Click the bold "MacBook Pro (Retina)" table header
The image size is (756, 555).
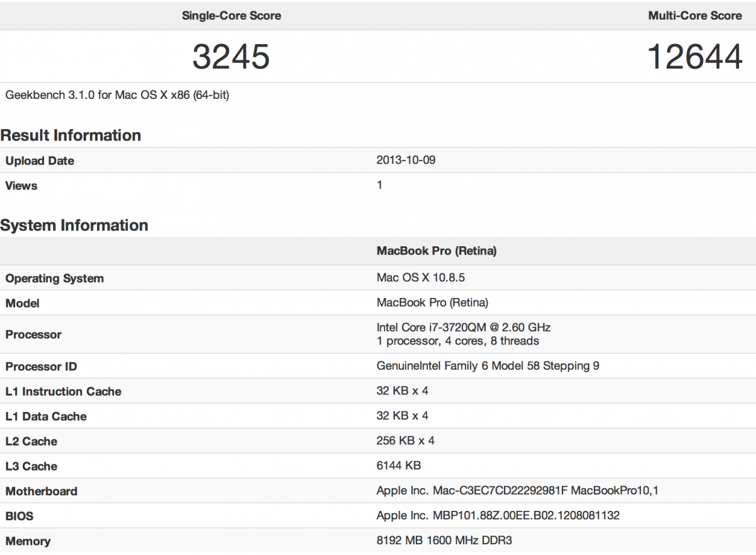437,251
